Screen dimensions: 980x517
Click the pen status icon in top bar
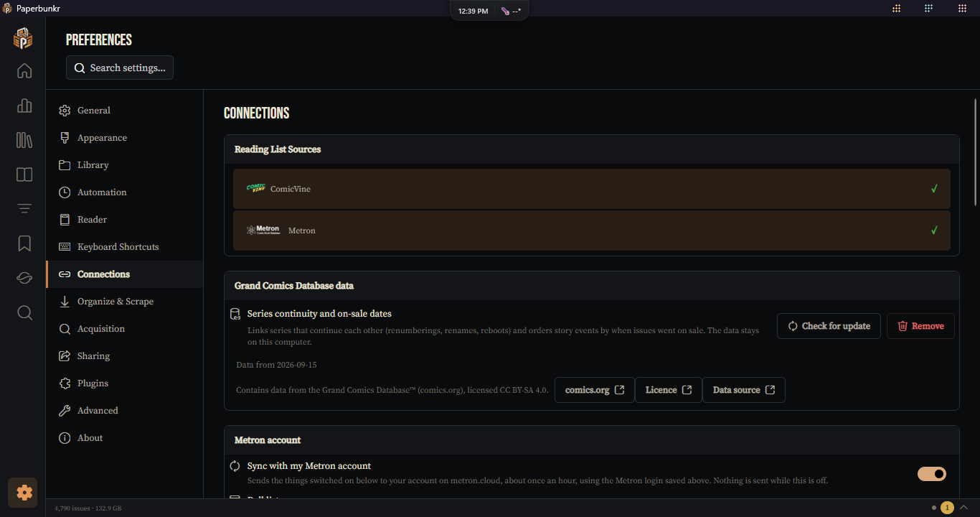point(506,11)
